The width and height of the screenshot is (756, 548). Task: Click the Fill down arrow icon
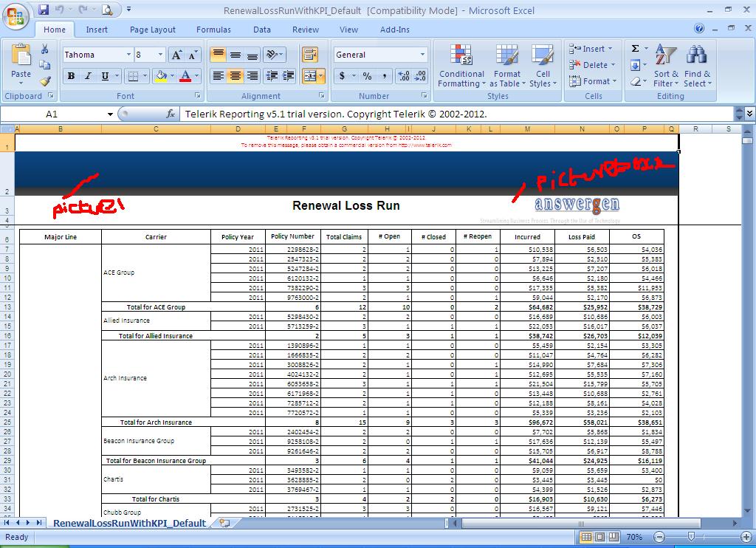click(636, 65)
